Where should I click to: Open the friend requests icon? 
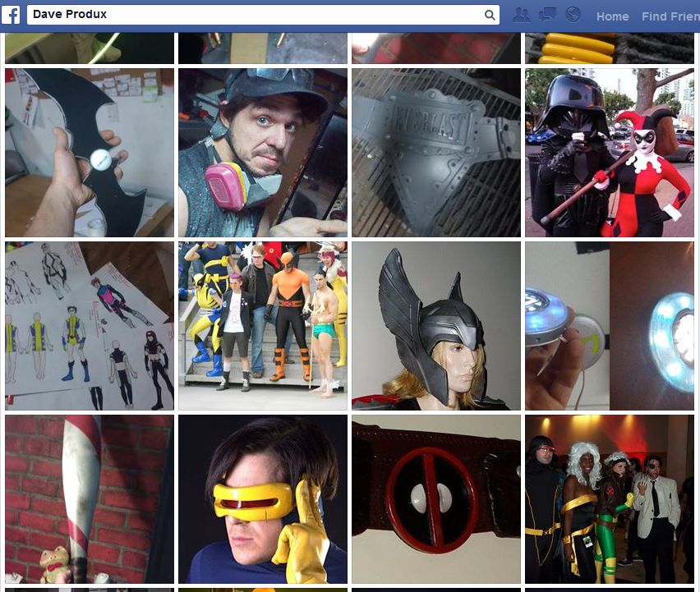coord(522,15)
